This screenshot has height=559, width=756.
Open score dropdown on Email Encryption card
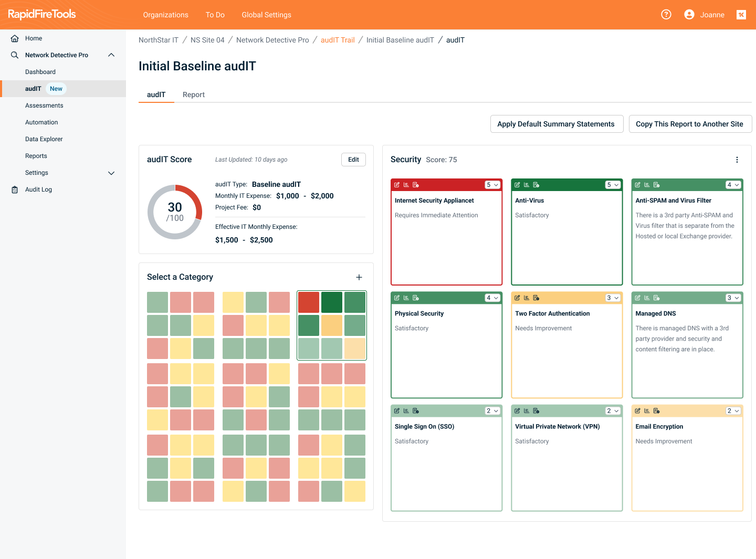coord(733,410)
